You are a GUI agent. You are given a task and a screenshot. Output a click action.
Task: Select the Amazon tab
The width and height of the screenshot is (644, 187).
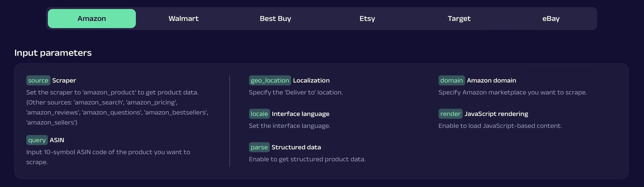(92, 19)
